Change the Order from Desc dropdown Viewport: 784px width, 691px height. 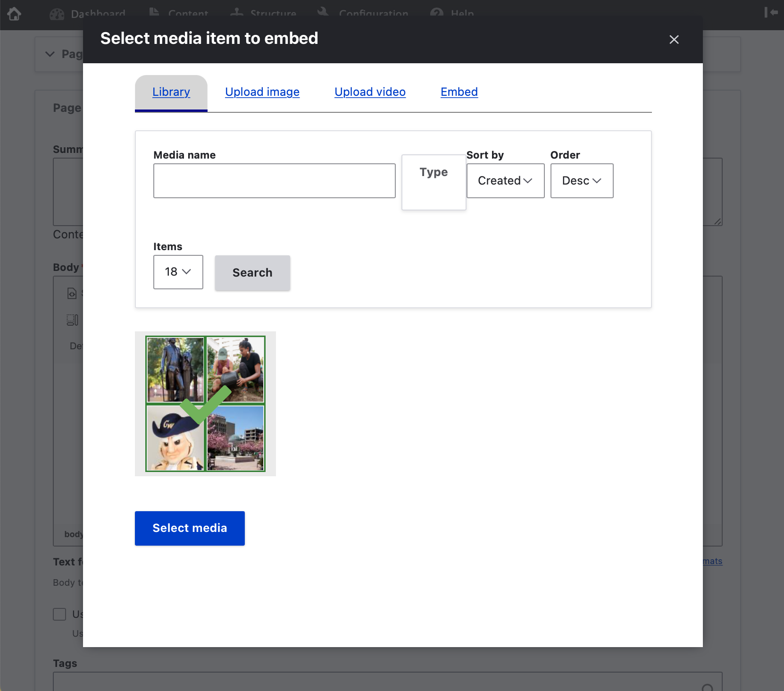(x=582, y=181)
